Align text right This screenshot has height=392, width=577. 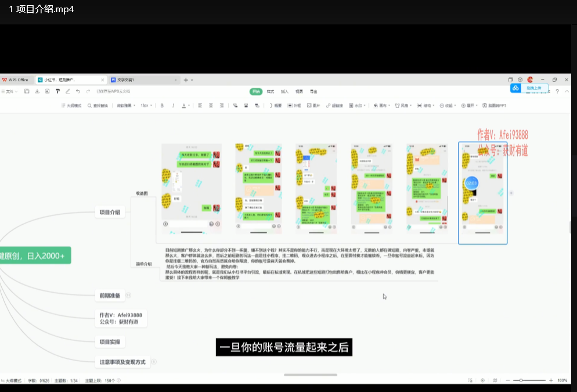(222, 106)
